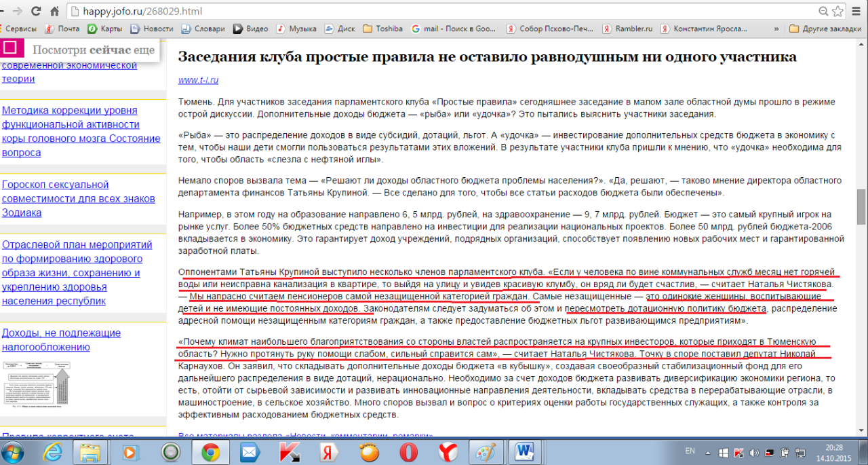Image resolution: width=868 pixels, height=465 pixels.
Task: Click the EN language indicator
Action: click(690, 451)
